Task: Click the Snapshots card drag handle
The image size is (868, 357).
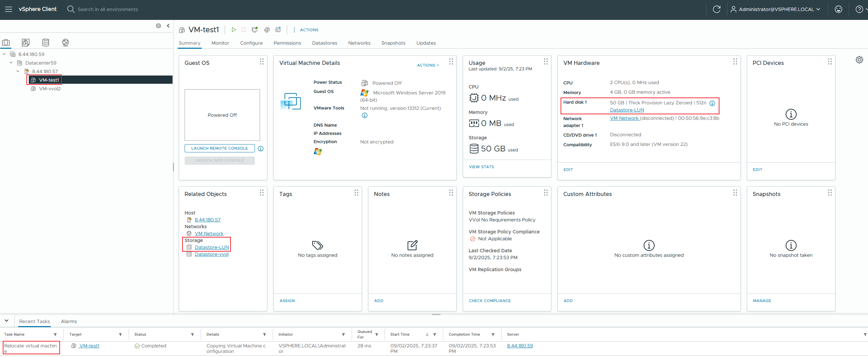Action: pos(830,193)
